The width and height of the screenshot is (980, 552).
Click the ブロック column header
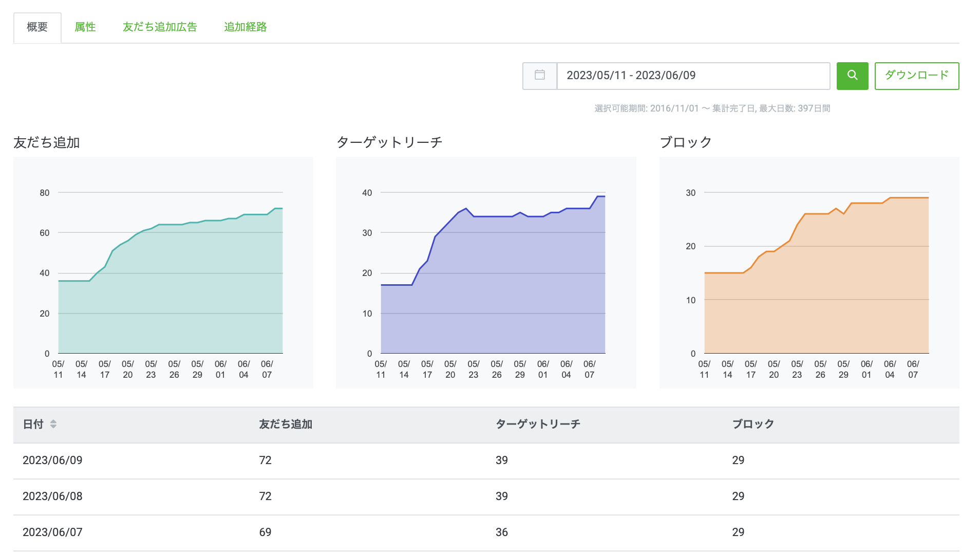(753, 425)
